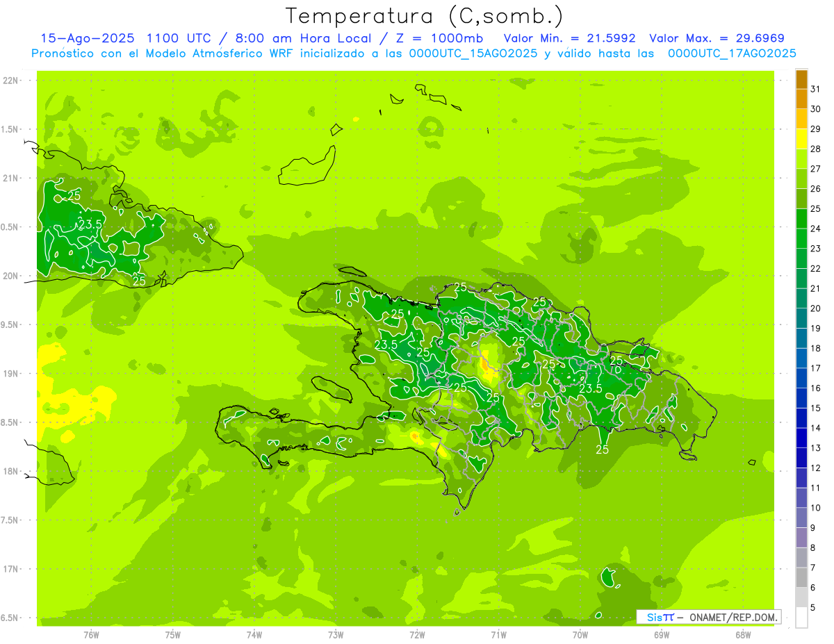Click the "75W" longitude axis label
The image size is (834, 644).
(x=173, y=634)
